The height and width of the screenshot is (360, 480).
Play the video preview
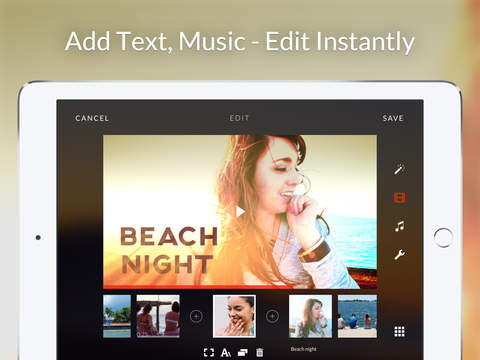(x=240, y=211)
